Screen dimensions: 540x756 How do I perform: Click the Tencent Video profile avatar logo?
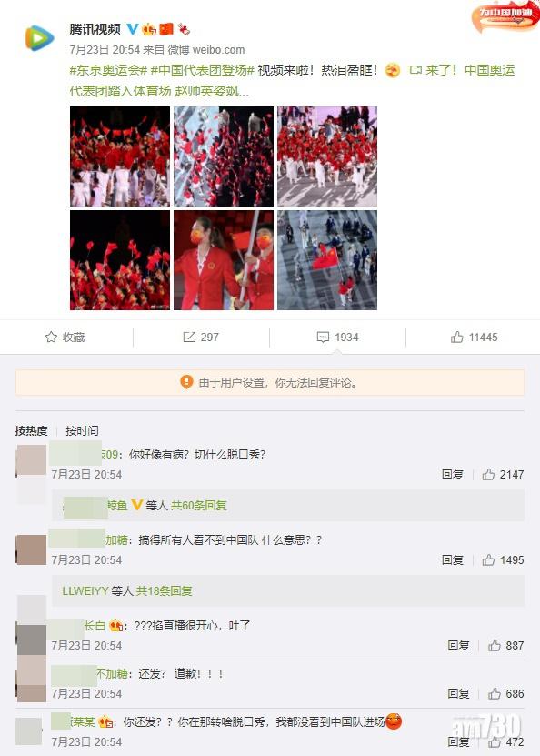(x=39, y=38)
